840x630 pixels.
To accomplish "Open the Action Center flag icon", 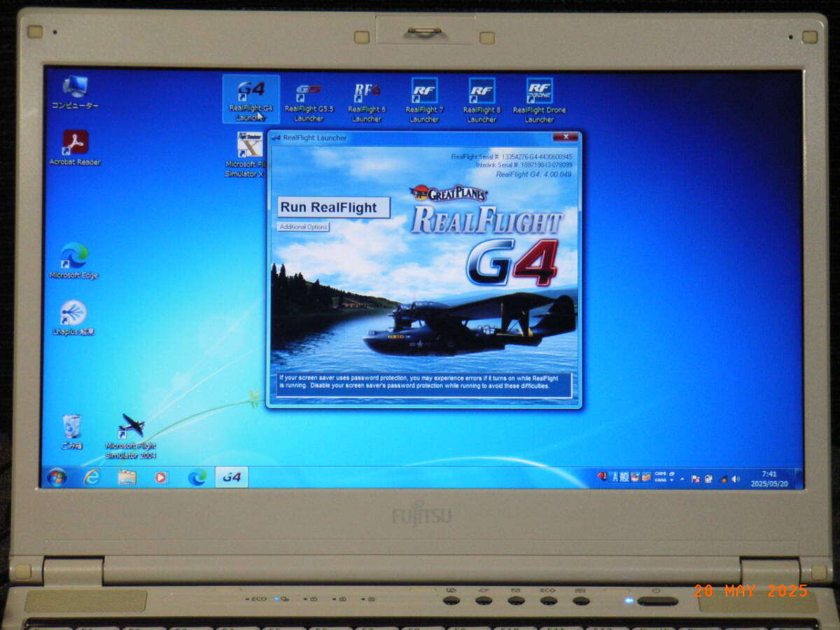I will coord(696,479).
